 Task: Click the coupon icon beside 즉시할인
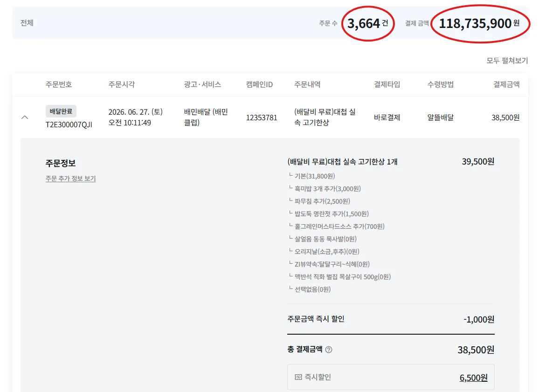click(298, 377)
